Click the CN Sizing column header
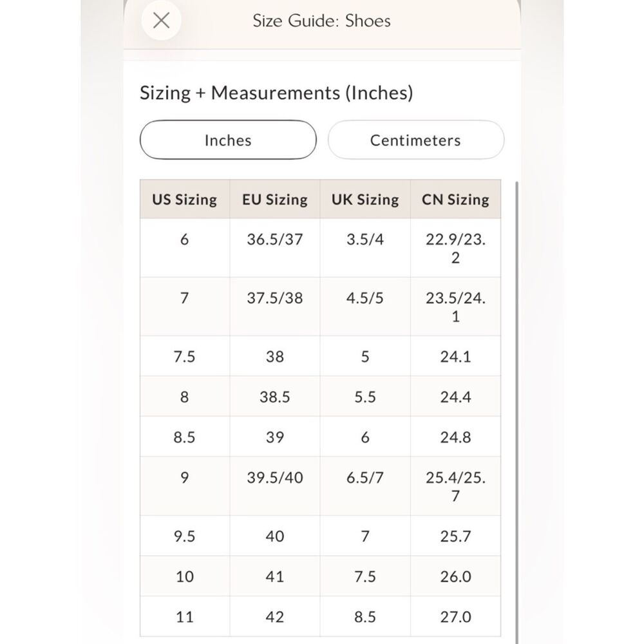The width and height of the screenshot is (644, 644). [x=455, y=199]
